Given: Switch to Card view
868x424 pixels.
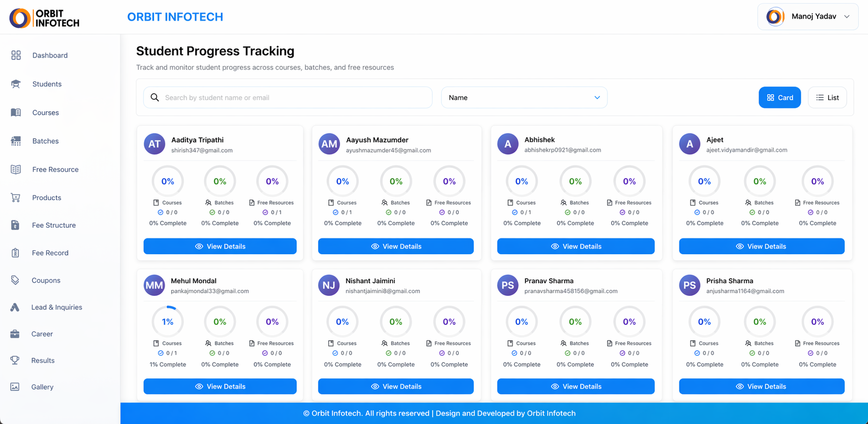Looking at the screenshot, I should 779,98.
